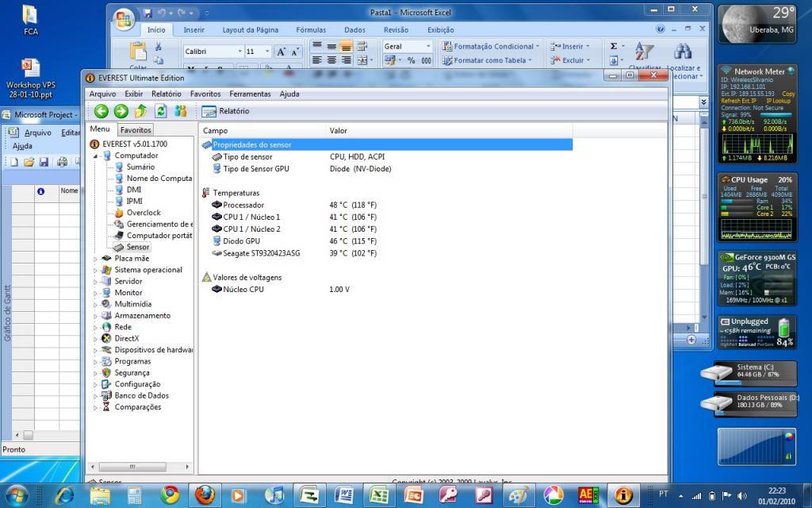Open the Fórmulas tab in Excel ribbon
The image size is (812, 508).
[x=311, y=30]
